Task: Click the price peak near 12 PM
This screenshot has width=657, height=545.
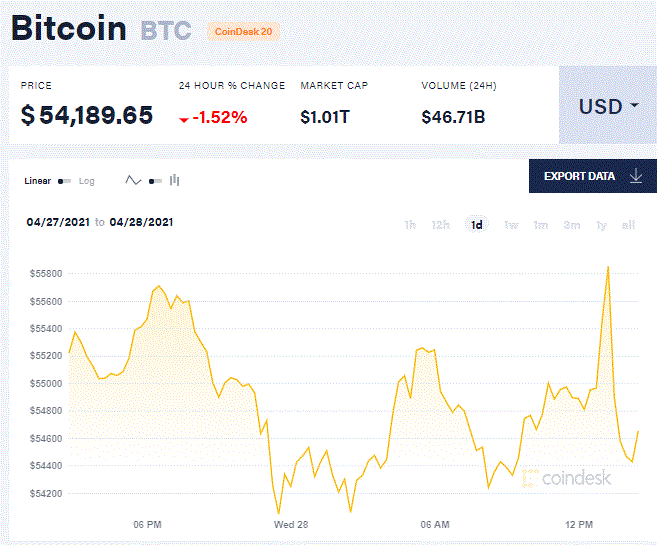Action: tap(608, 267)
